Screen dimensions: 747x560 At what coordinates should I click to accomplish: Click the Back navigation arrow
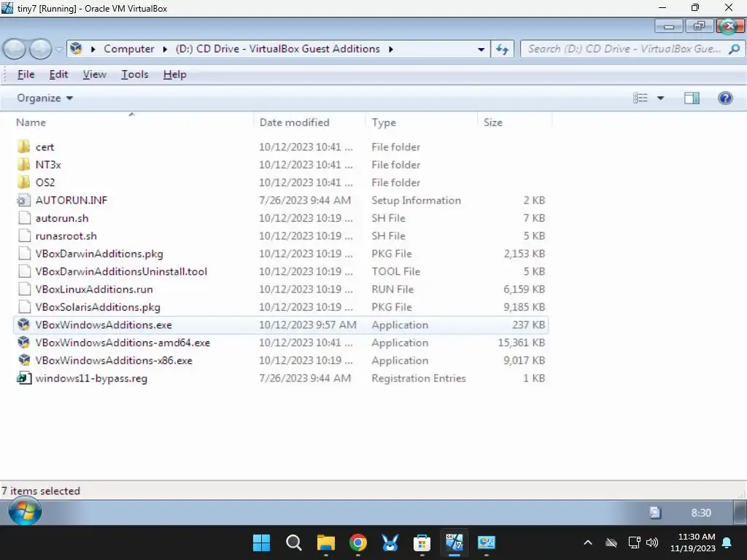coord(15,49)
